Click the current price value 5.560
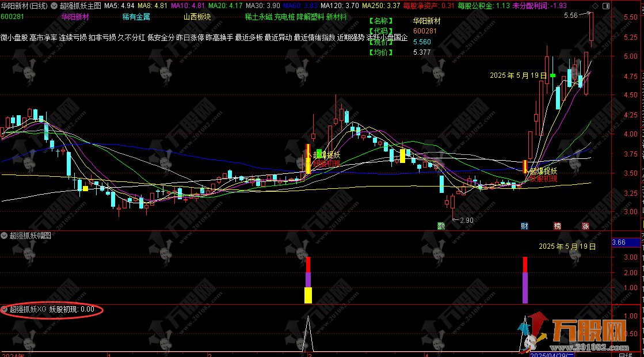Viewport: 644px width, 357px height. tap(422, 42)
